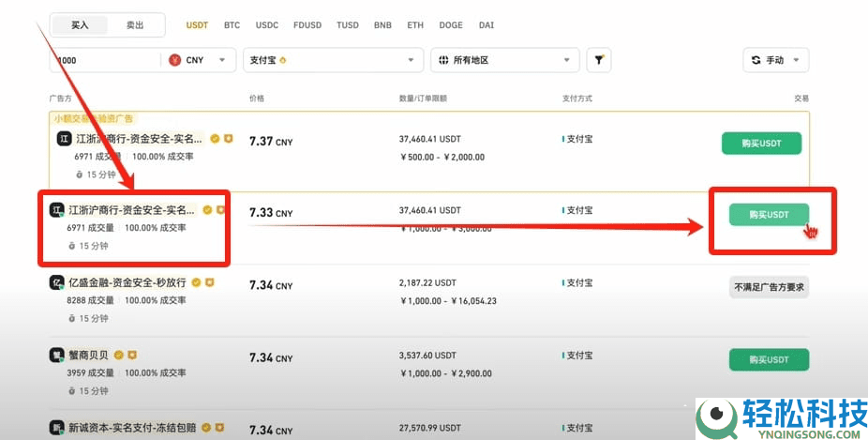This screenshot has height=440, width=868.
Task: Click the quantity 2,187.22 USDT
Action: pyautogui.click(x=428, y=282)
